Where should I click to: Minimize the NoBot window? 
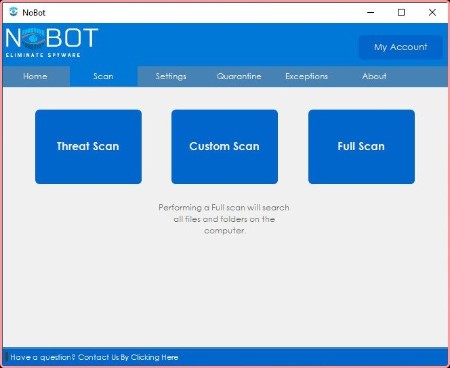(x=371, y=12)
